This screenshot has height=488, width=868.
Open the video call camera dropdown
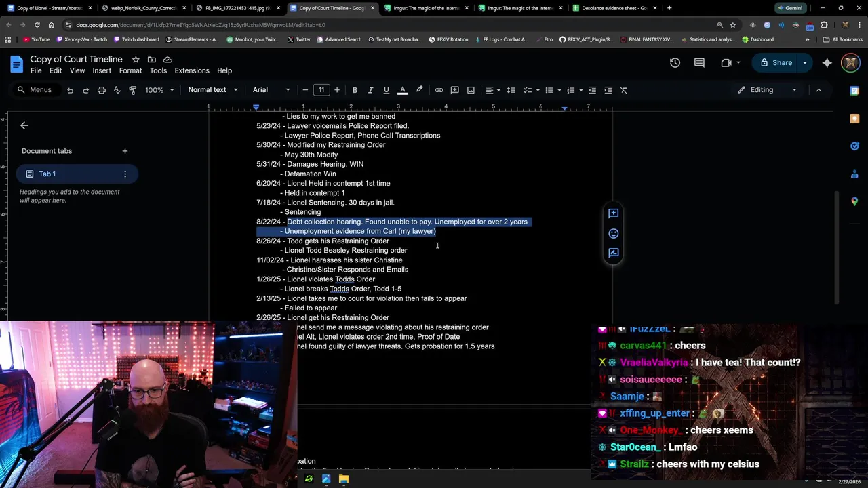[730, 63]
